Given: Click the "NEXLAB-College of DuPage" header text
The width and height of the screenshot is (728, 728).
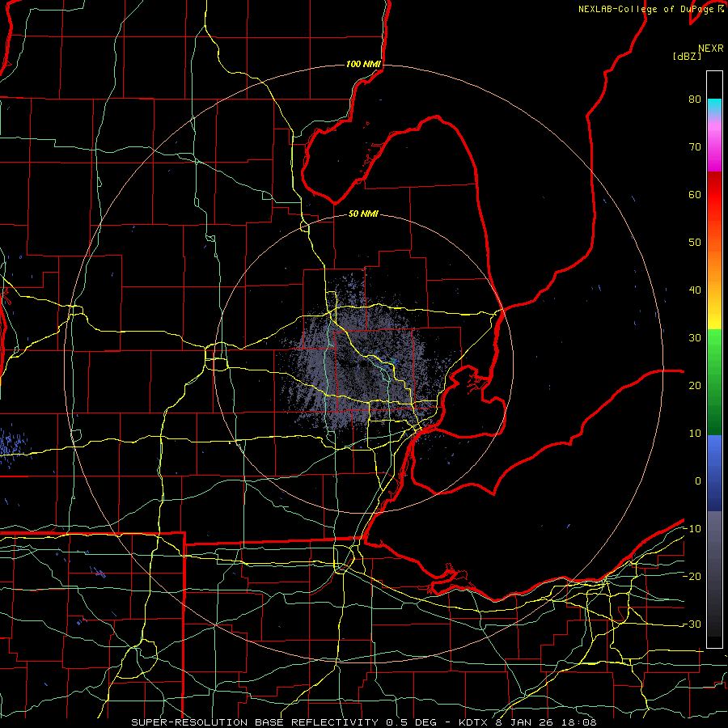Looking at the screenshot, I should tap(647, 9).
